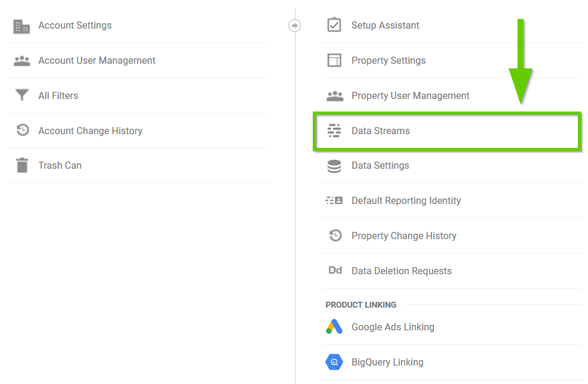
Task: Open Data Deletion Requests
Action: 402,271
